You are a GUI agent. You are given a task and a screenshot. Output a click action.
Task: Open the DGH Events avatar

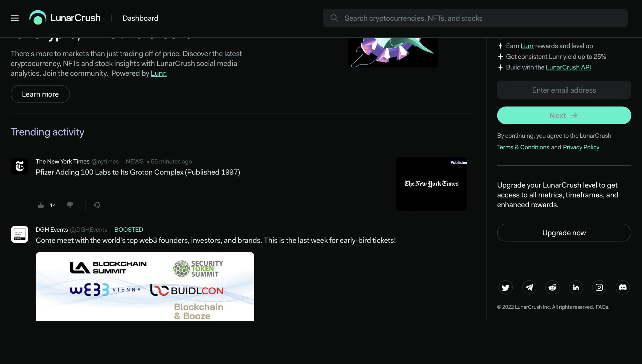tap(20, 234)
